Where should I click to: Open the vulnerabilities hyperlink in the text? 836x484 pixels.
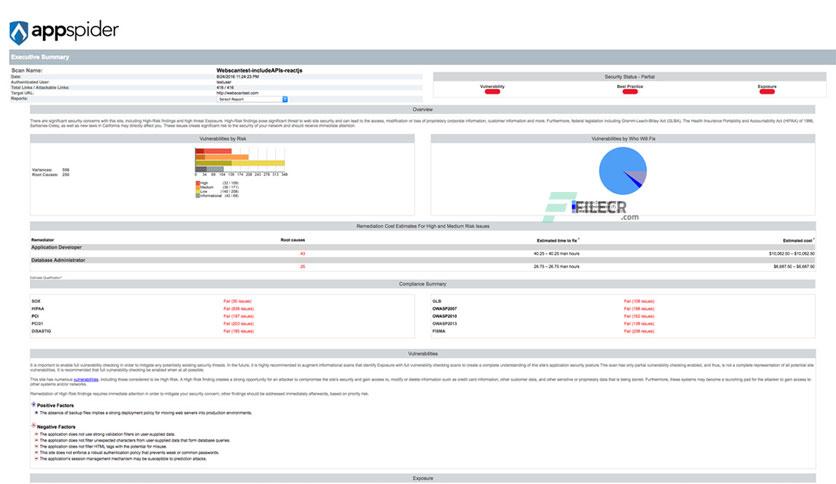pyautogui.click(x=86, y=380)
